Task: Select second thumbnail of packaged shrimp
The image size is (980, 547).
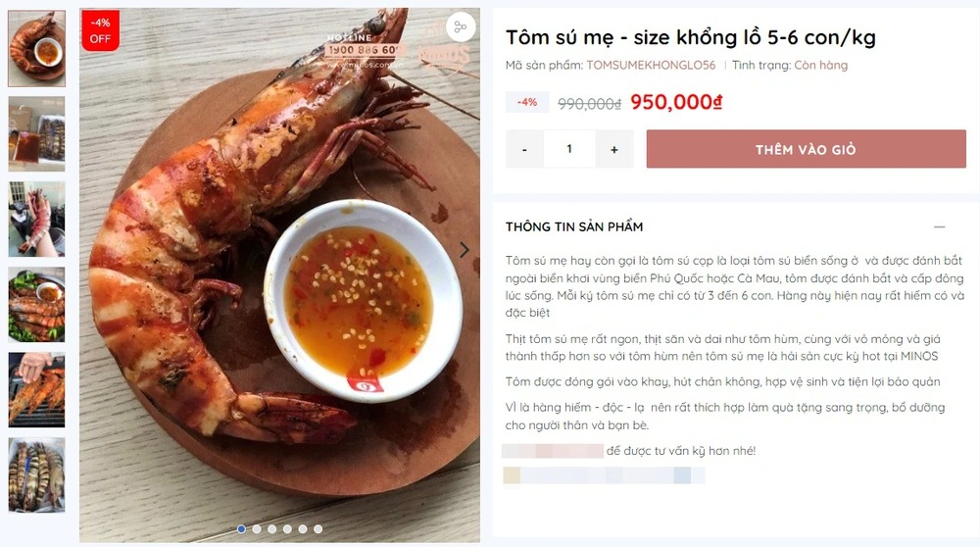Action: 36,133
